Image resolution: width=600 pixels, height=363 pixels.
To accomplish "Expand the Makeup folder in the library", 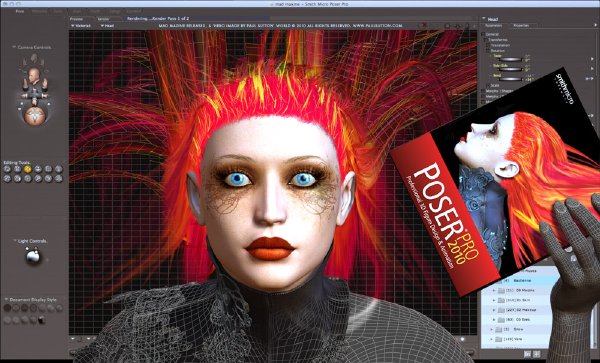I will click(494, 310).
